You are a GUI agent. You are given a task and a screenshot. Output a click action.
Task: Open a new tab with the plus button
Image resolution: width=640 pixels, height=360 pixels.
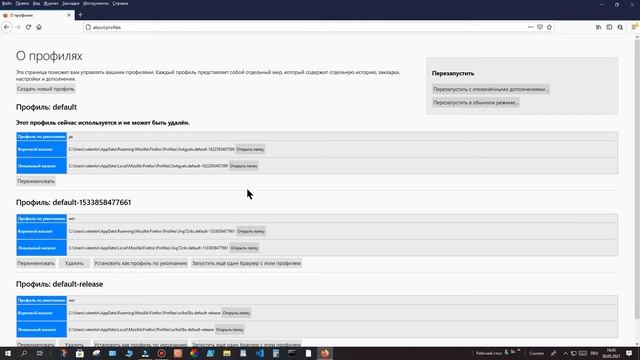point(80,15)
